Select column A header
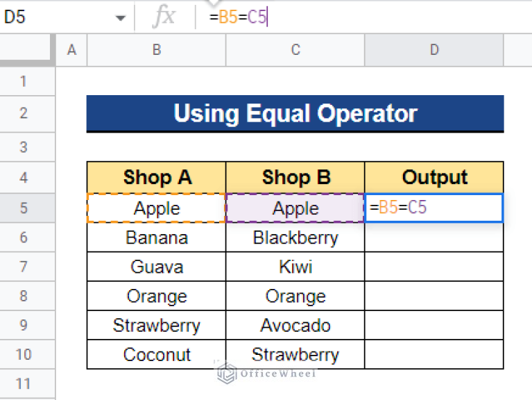Screen dimensions: 532x400 point(71,50)
